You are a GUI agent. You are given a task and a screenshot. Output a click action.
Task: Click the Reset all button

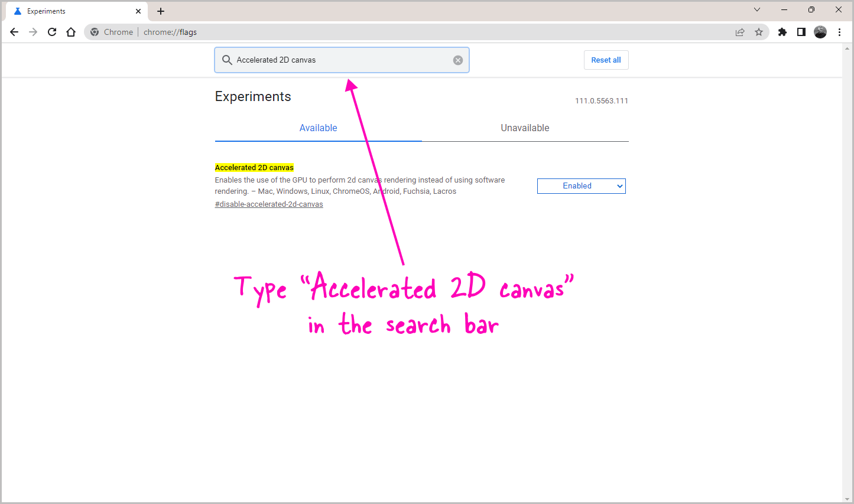pyautogui.click(x=606, y=60)
